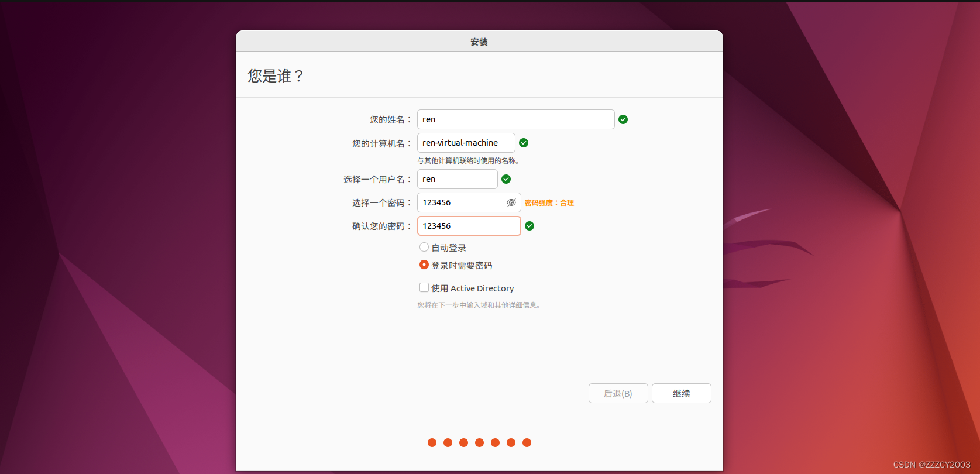Select the 自动登录 radio button
The image size is (980, 474).
(424, 248)
